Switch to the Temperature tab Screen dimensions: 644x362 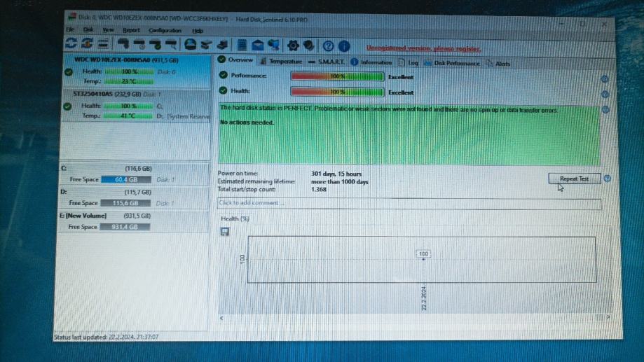(x=281, y=62)
